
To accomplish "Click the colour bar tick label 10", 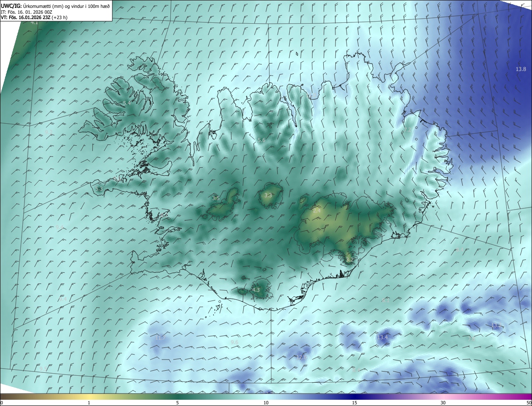I will click(x=266, y=403).
